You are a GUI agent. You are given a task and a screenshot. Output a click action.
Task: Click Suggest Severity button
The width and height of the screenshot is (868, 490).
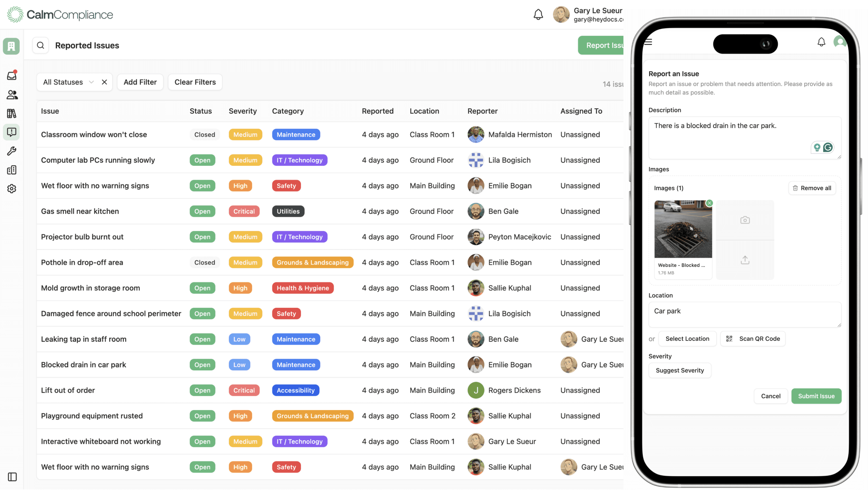pos(680,371)
